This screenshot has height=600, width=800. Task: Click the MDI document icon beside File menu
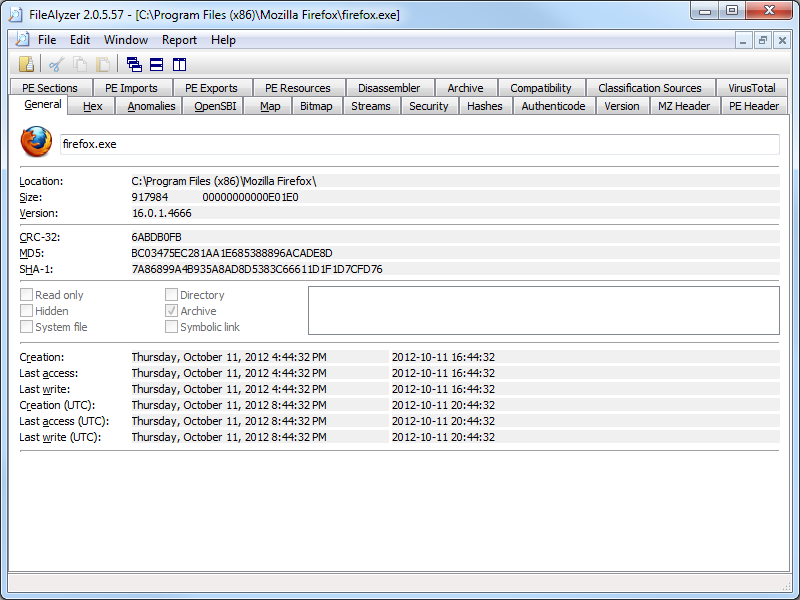(x=22, y=40)
